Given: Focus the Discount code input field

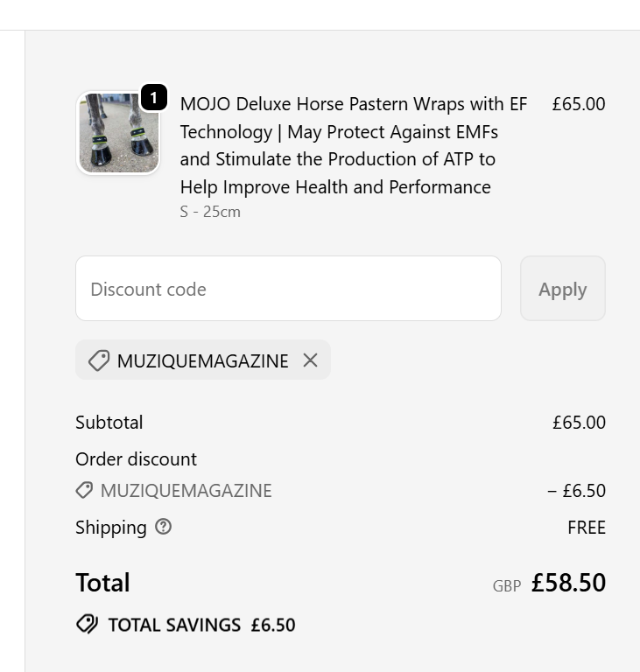Looking at the screenshot, I should [288, 289].
